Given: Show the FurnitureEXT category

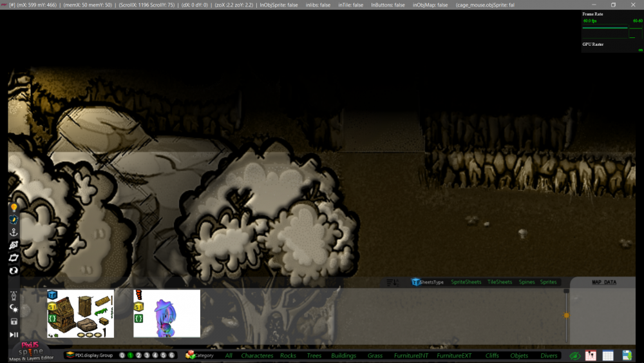Looking at the screenshot, I should [454, 356].
